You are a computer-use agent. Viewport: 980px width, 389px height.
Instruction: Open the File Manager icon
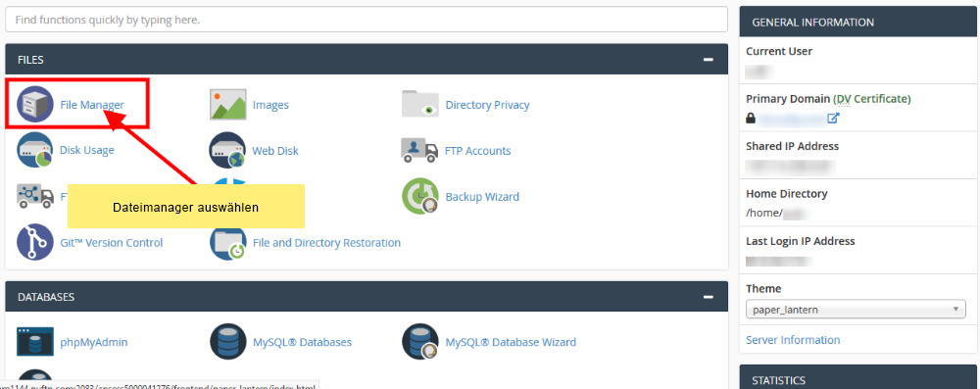[35, 105]
